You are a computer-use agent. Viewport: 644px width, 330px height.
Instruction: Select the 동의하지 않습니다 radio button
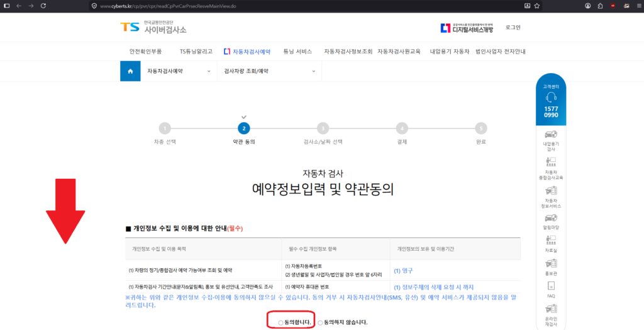pos(320,322)
